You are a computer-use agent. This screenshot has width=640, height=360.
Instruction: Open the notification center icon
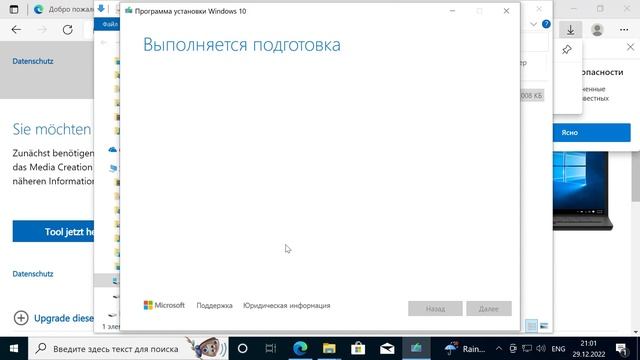point(622,349)
